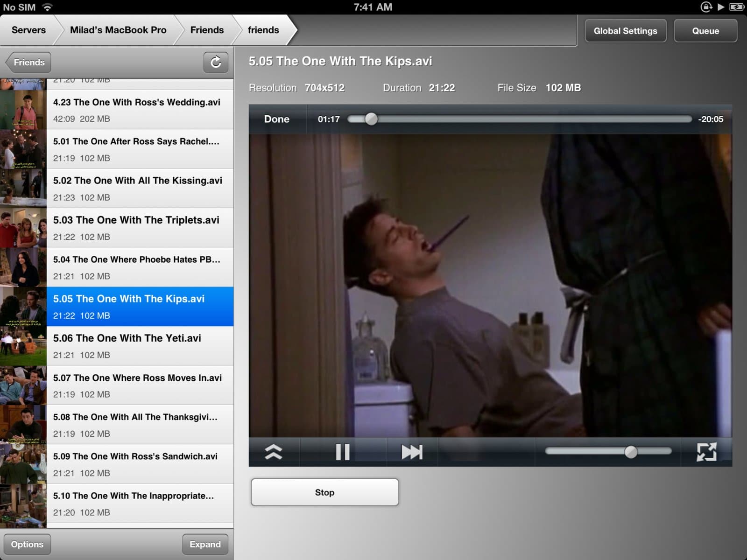Navigate to Servers breadcrumb
The height and width of the screenshot is (560, 747).
coord(28,30)
